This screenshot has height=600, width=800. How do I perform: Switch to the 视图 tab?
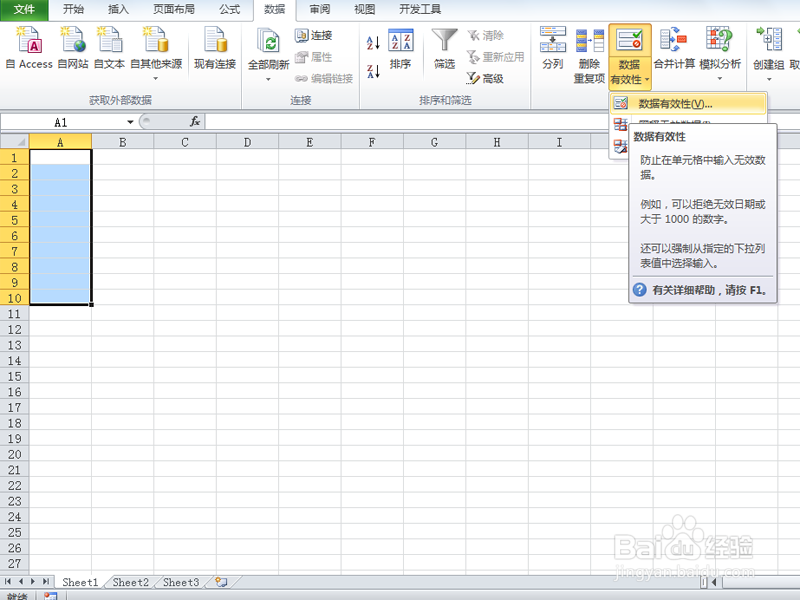pos(365,9)
